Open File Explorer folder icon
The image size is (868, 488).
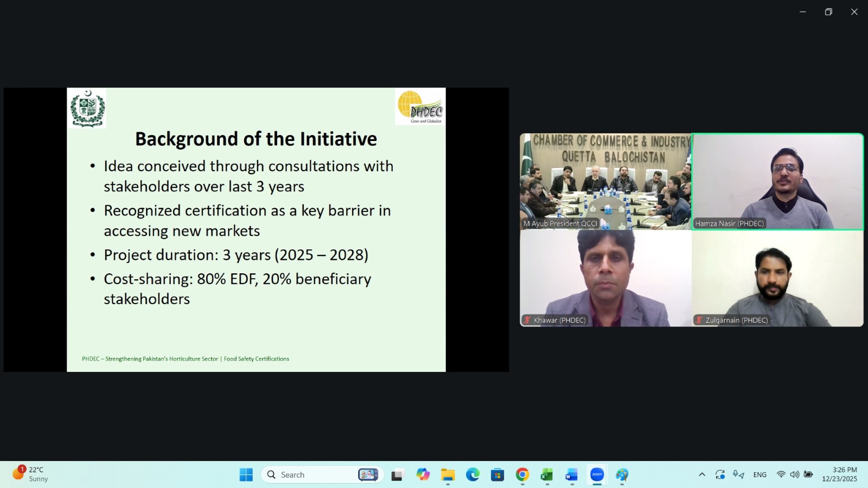(x=448, y=475)
